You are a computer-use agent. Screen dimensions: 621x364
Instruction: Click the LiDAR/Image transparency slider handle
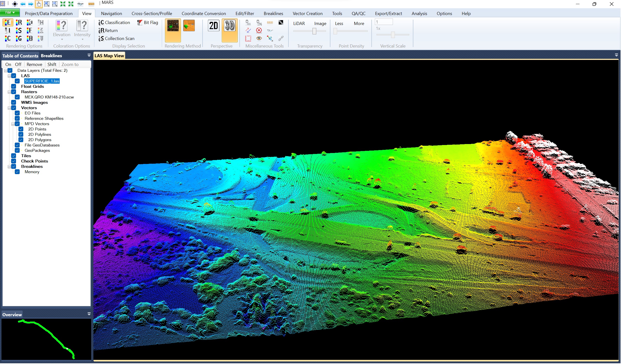click(x=314, y=31)
